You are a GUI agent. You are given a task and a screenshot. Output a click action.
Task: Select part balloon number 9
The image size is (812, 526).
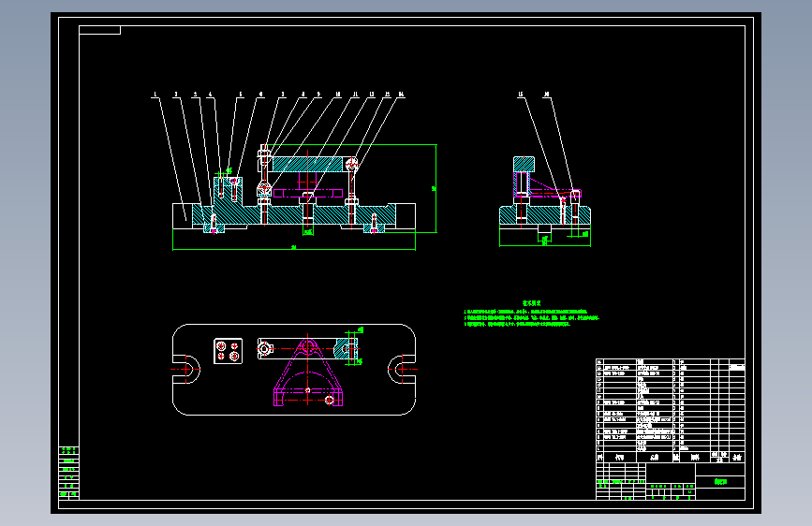coord(318,95)
